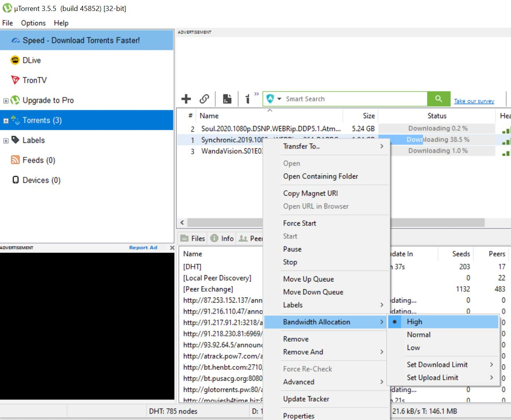Click the Downloading 38.5 % progress bar
This screenshot has width=511, height=420.
(x=437, y=140)
